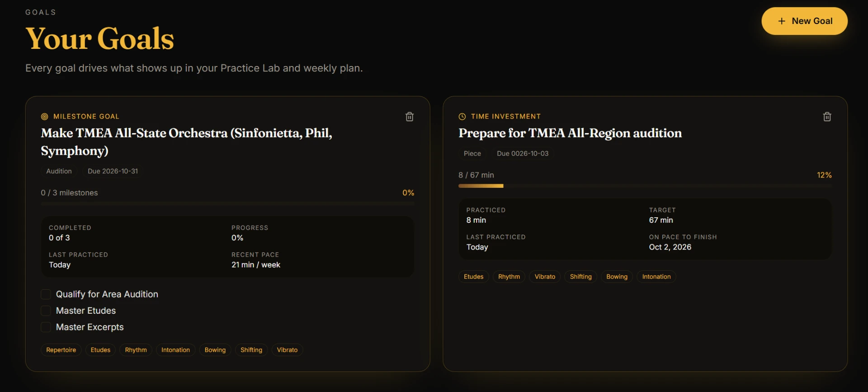868x392 pixels.
Task: Select the Vibrato tag on All-Region goal
Action: [545, 277]
